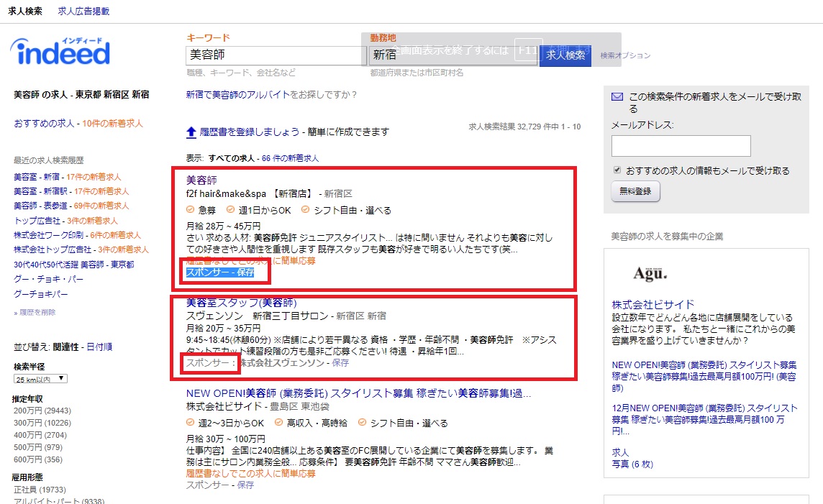Filter salary by 600万円 (356)
823x504 pixels.
[38, 459]
